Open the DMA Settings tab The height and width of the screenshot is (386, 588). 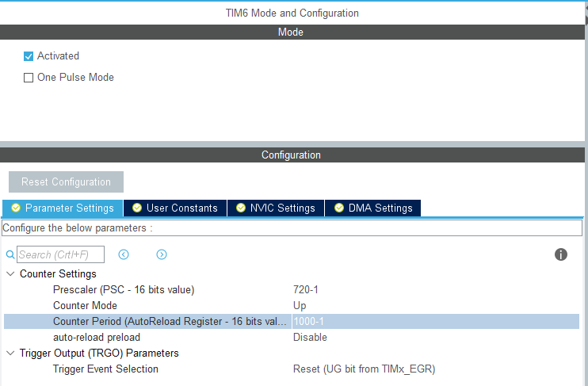click(x=372, y=208)
